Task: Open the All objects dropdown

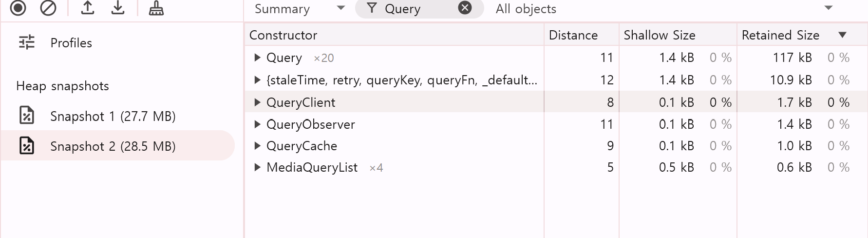Action: click(x=662, y=8)
